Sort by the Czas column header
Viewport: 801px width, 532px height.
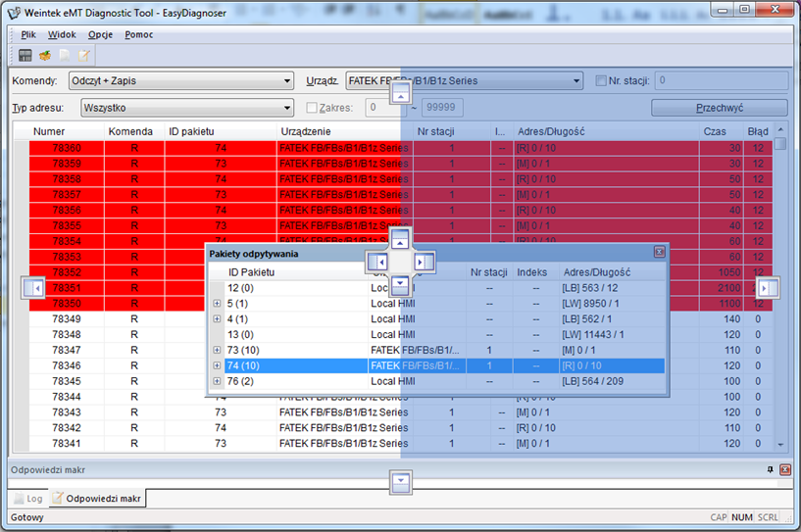coord(721,131)
